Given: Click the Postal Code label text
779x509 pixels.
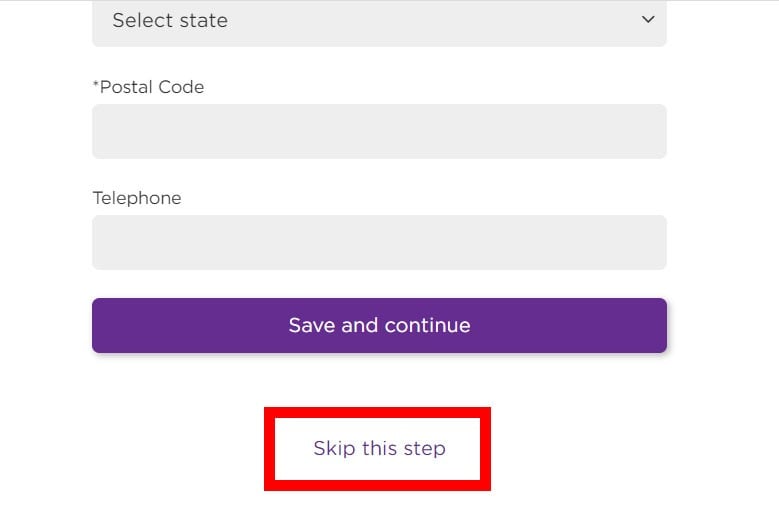Looking at the screenshot, I should pyautogui.click(x=148, y=87).
